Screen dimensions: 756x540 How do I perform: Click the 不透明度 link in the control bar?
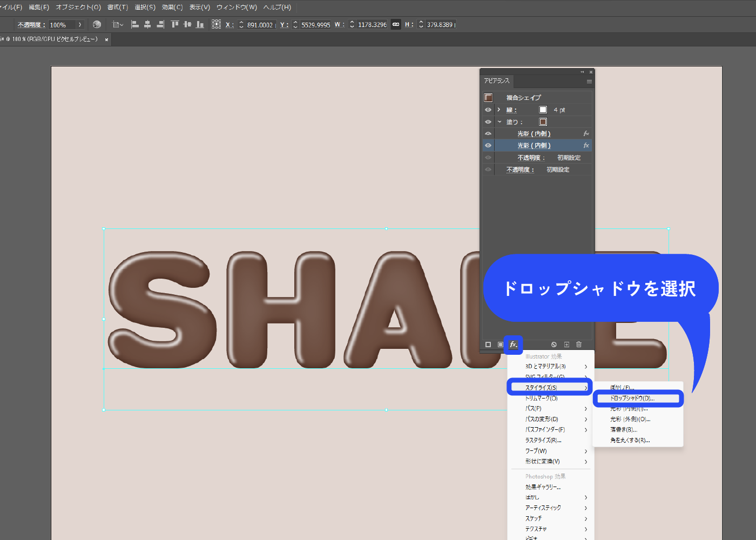[x=31, y=25]
